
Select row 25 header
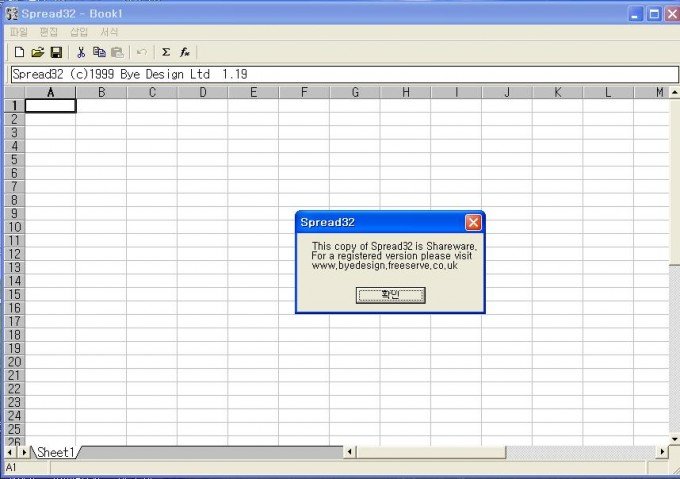click(x=14, y=429)
